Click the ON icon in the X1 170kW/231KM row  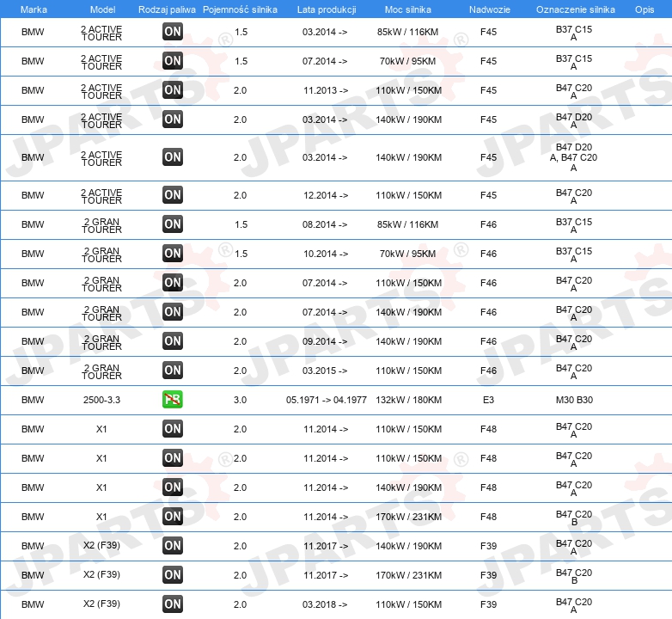point(173,517)
